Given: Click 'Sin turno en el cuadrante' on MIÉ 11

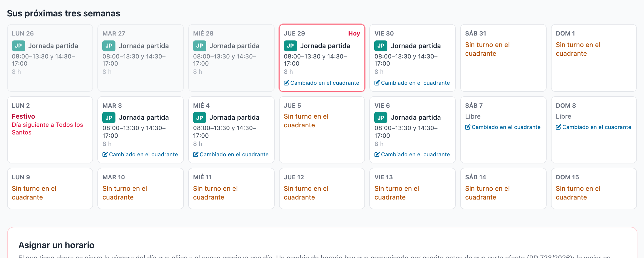Looking at the screenshot, I should 215,193.
